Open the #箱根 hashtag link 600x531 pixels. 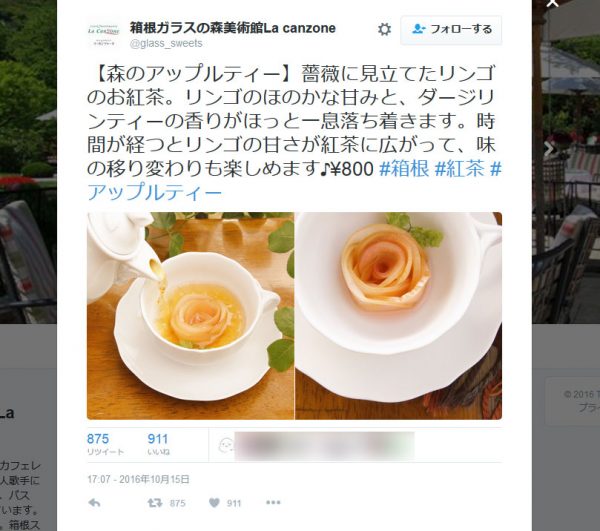(x=404, y=169)
